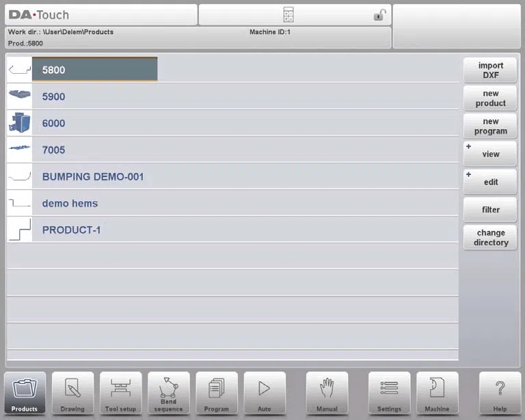Image resolution: width=525 pixels, height=420 pixels.
Task: Select product 6000 in the list
Action: click(x=232, y=123)
